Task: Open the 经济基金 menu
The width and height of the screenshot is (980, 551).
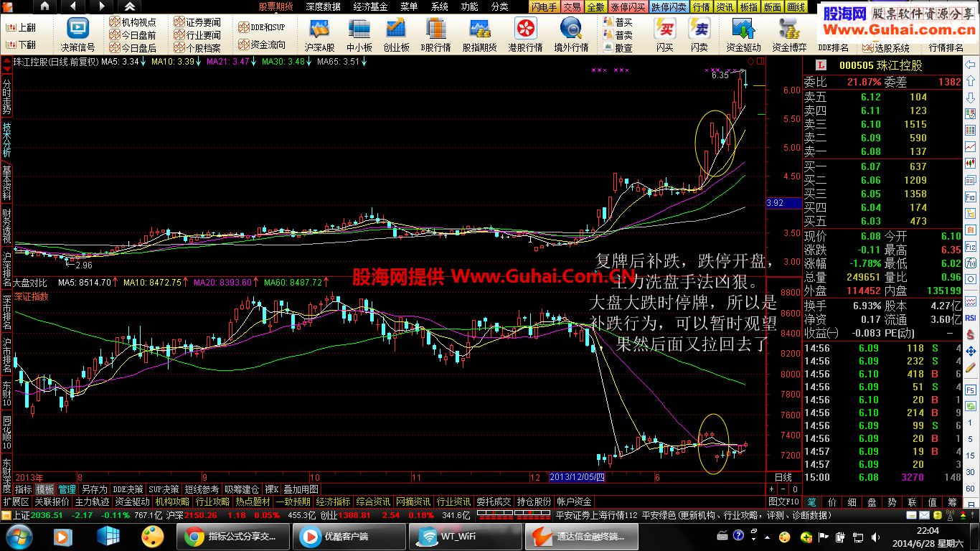Action: click(x=370, y=6)
